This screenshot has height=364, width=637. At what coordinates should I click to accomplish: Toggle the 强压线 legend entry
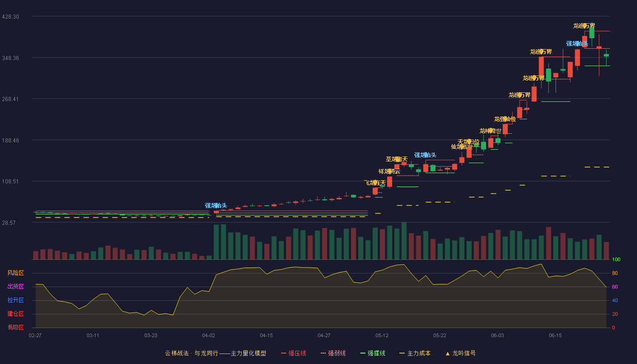tap(293, 353)
